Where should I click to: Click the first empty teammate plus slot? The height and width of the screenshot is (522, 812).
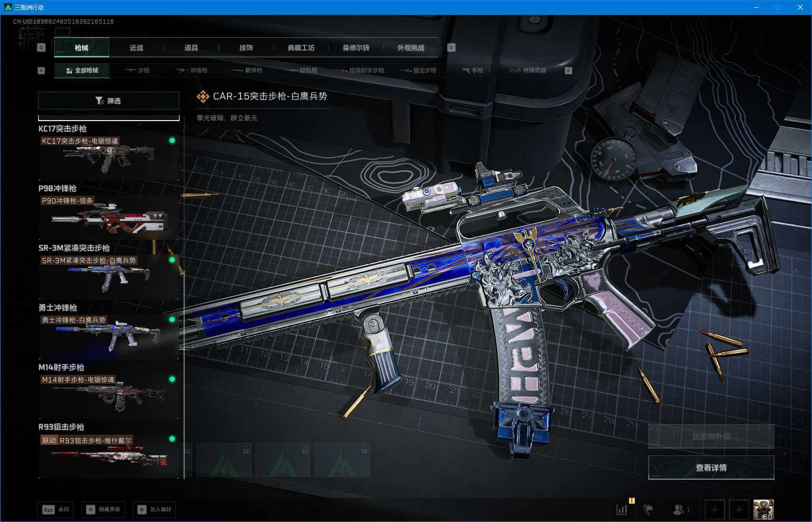point(714,509)
